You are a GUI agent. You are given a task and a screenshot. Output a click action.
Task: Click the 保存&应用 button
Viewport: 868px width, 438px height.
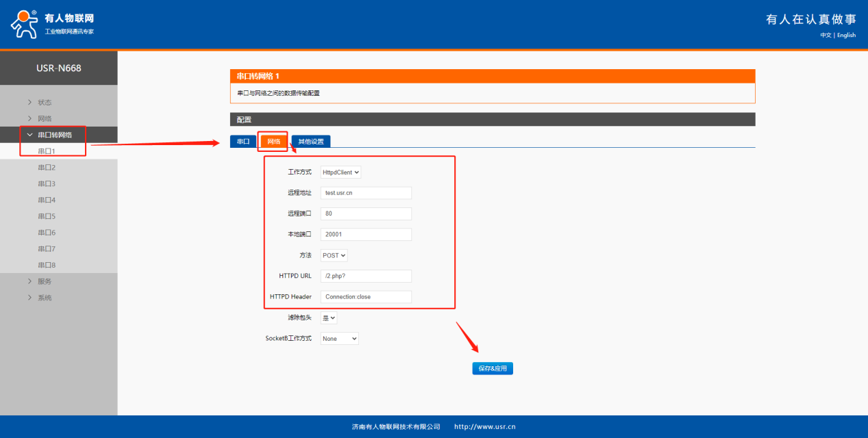pyautogui.click(x=492, y=368)
